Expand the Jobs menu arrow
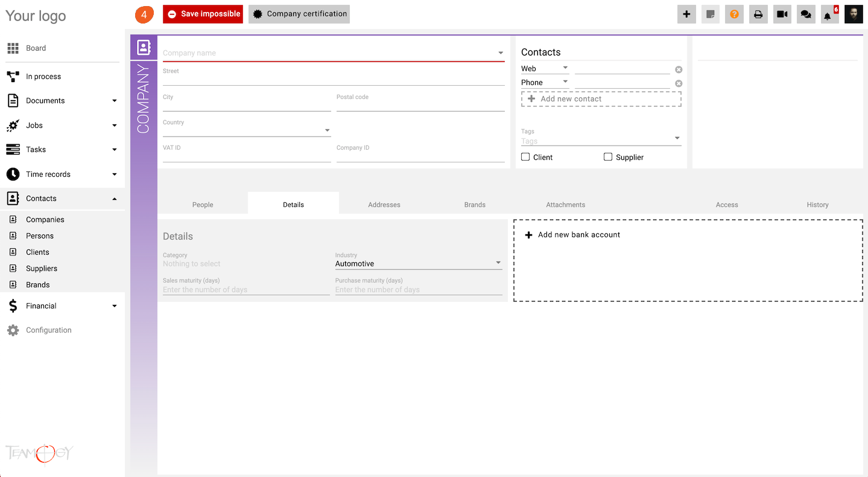Screen dimensions: 868x477 (115, 126)
